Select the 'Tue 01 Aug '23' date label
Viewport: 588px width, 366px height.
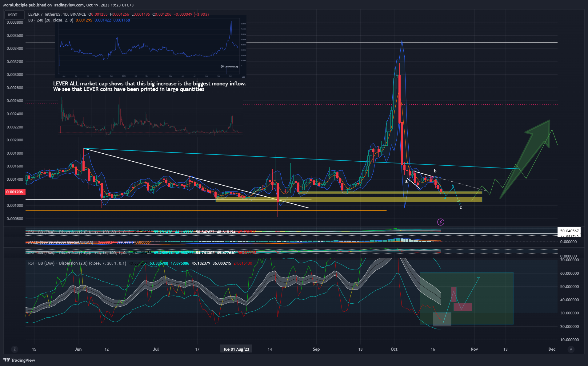tap(236, 349)
